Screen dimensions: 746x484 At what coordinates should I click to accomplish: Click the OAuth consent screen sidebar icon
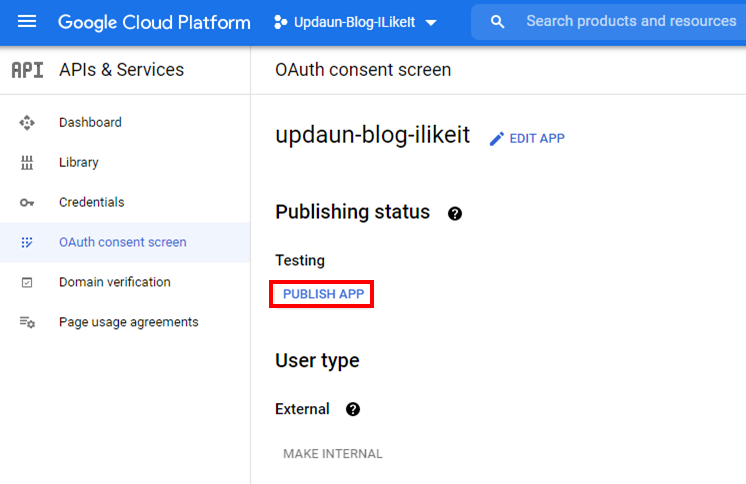tap(27, 242)
